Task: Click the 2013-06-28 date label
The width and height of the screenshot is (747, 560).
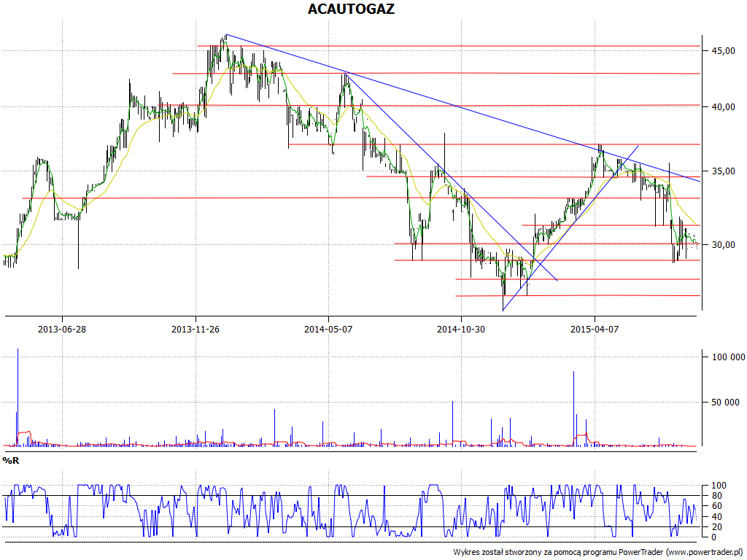Action: pos(62,329)
